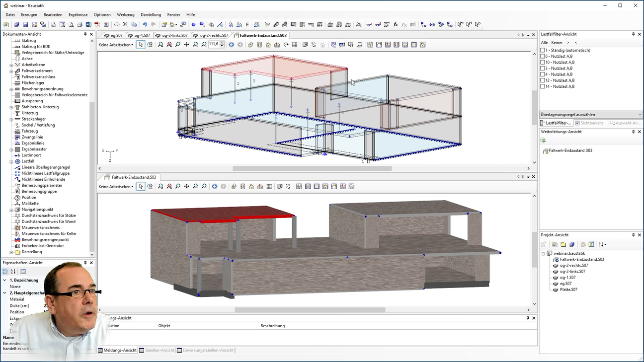This screenshot has height=362, width=644.
Task: Open the 'Keine Arbeitsebene' dropdown in the upper view
Action: (116, 45)
